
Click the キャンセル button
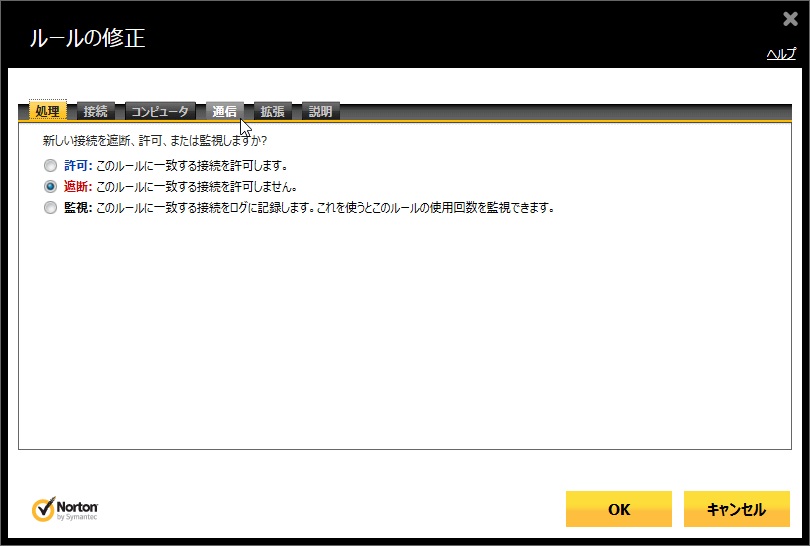coord(736,509)
